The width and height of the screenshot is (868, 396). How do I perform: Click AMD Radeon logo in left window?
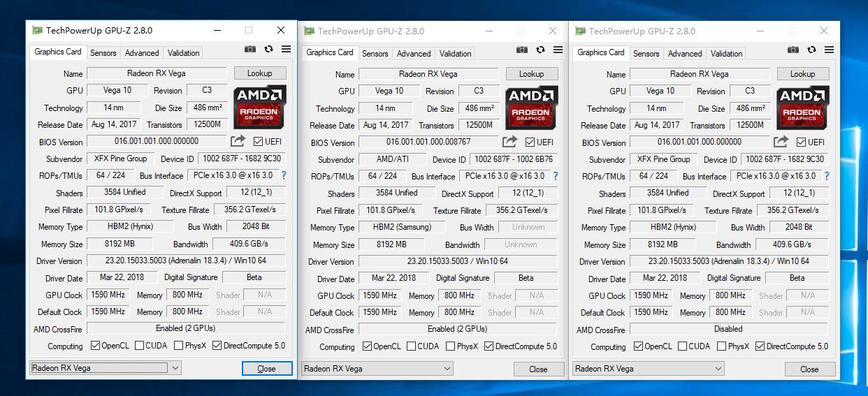click(x=259, y=106)
